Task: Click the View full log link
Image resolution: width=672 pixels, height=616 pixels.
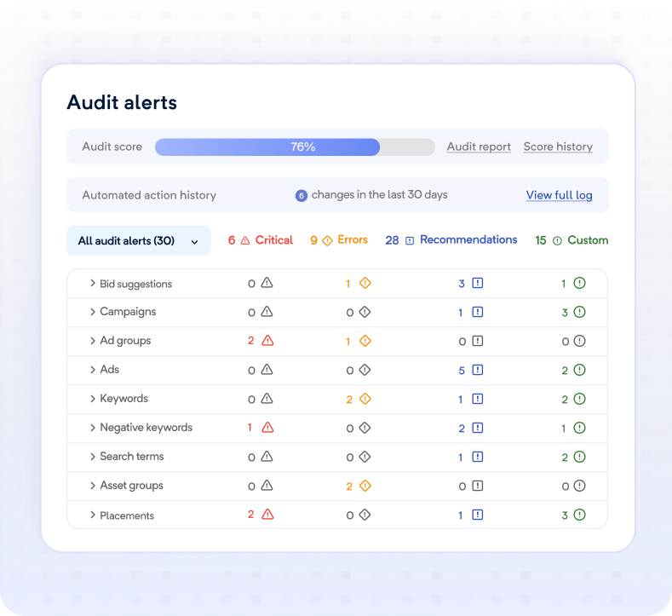Action: pyautogui.click(x=560, y=195)
